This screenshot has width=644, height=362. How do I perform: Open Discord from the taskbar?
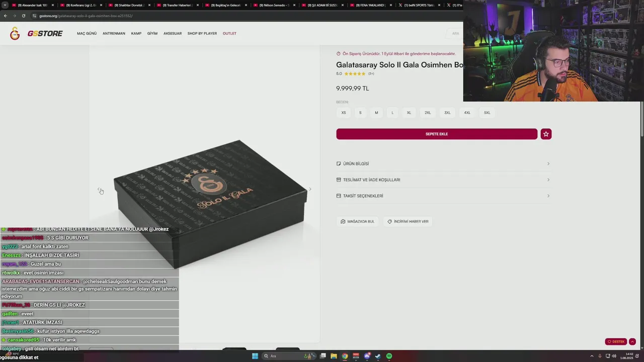(367, 356)
